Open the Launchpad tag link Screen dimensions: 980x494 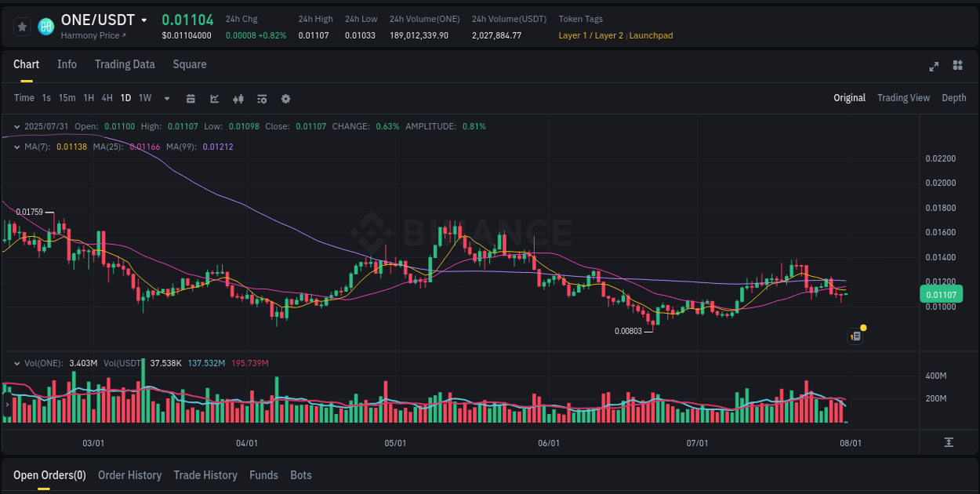[651, 35]
